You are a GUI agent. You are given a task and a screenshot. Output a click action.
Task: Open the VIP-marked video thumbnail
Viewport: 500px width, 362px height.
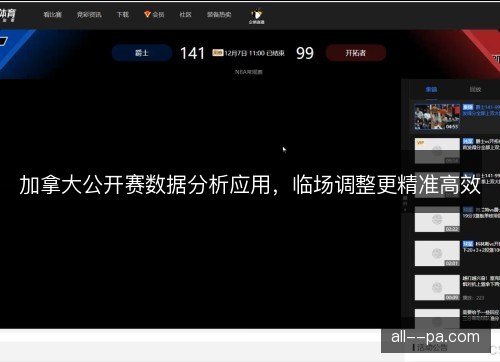[437, 151]
